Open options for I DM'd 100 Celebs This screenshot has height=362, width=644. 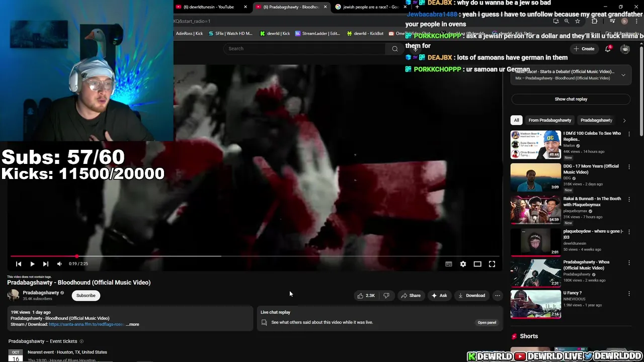(x=629, y=134)
